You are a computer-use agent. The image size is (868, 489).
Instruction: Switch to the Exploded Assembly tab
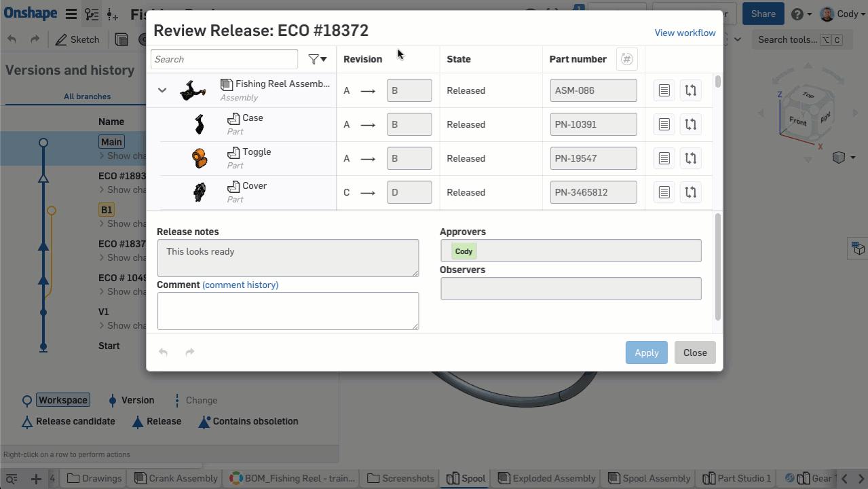(547, 478)
